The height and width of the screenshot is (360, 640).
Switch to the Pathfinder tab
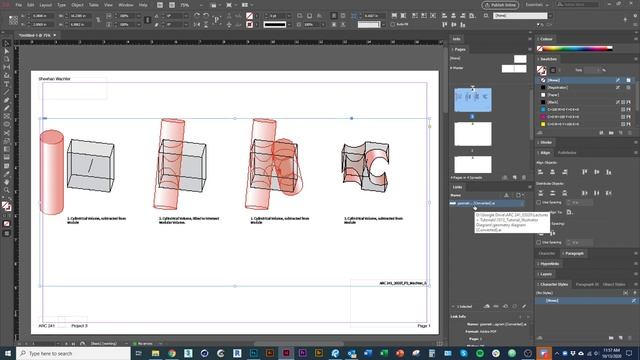pyautogui.click(x=567, y=153)
